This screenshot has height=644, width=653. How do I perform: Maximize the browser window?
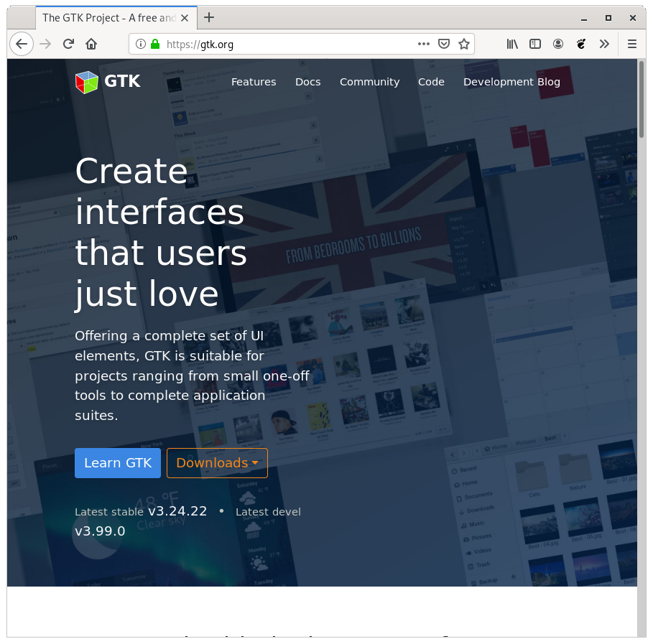pos(608,18)
